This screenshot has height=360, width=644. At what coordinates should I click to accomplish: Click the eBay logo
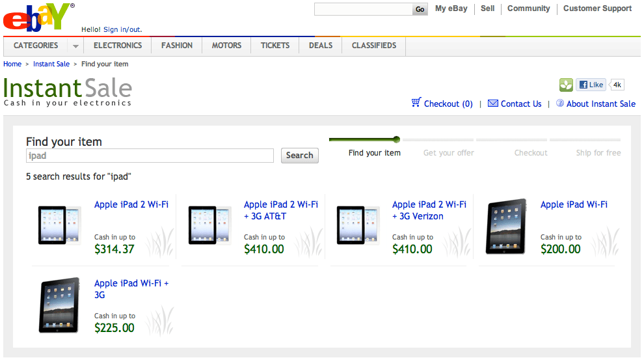pyautogui.click(x=39, y=18)
